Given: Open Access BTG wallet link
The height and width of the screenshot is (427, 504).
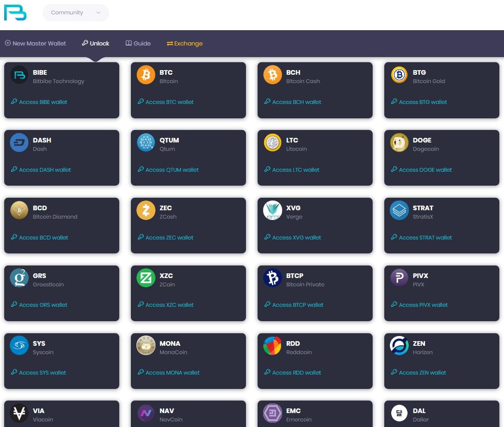Looking at the screenshot, I should pos(419,102).
